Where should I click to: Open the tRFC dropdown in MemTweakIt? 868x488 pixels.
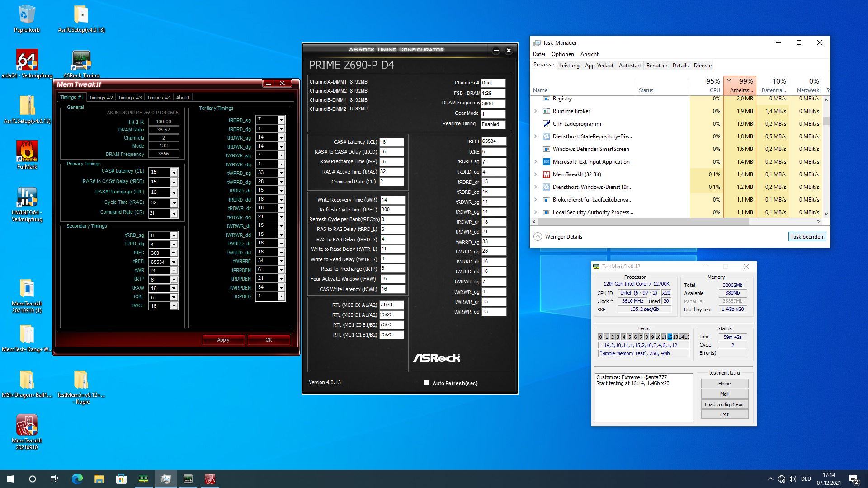pyautogui.click(x=174, y=253)
